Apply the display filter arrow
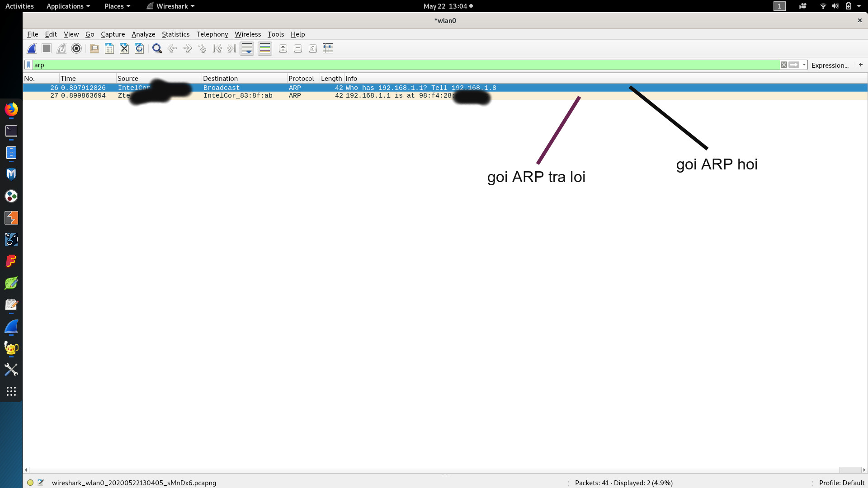 click(794, 65)
